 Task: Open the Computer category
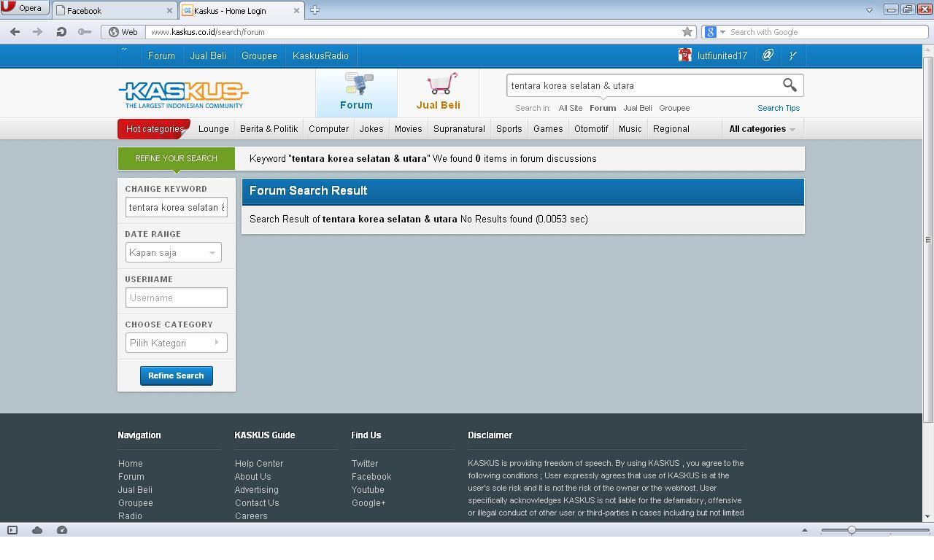[x=328, y=129]
